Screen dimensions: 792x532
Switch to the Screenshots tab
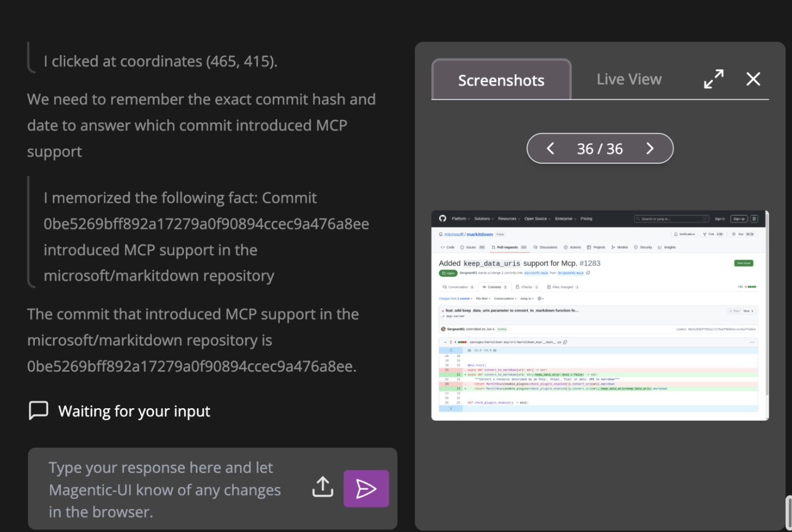click(x=501, y=80)
